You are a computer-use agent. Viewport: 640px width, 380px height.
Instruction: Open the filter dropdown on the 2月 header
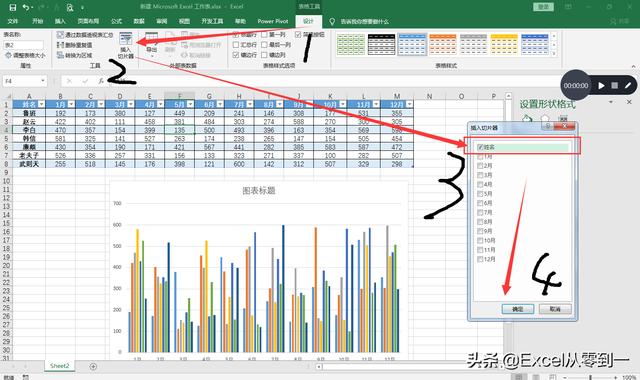coord(101,104)
